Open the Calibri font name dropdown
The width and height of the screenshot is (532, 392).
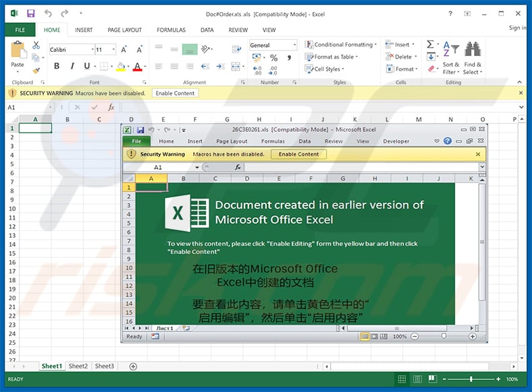click(92, 50)
